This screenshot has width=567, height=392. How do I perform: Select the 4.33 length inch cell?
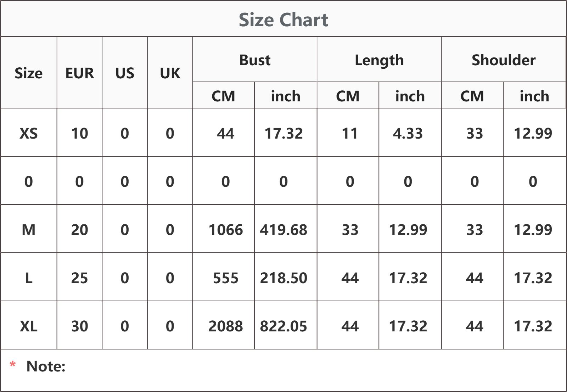pos(408,133)
